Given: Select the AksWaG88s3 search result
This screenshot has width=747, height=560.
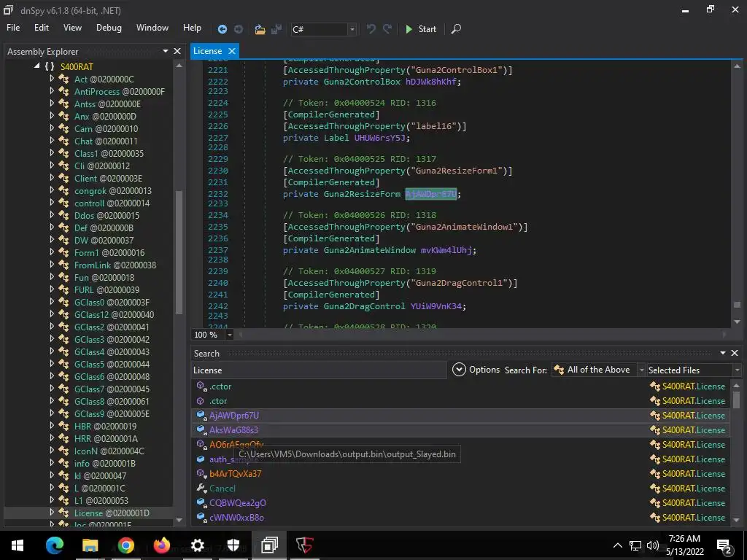Looking at the screenshot, I should click(460, 430).
